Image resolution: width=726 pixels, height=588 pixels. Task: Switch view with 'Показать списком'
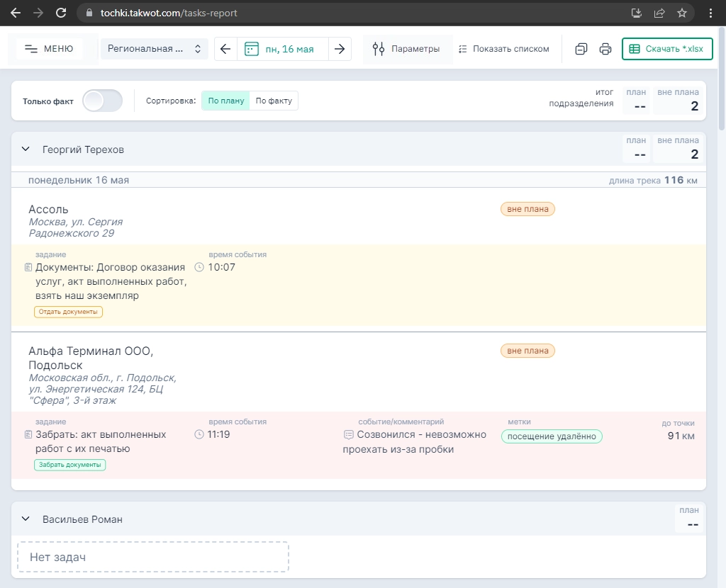[503, 49]
